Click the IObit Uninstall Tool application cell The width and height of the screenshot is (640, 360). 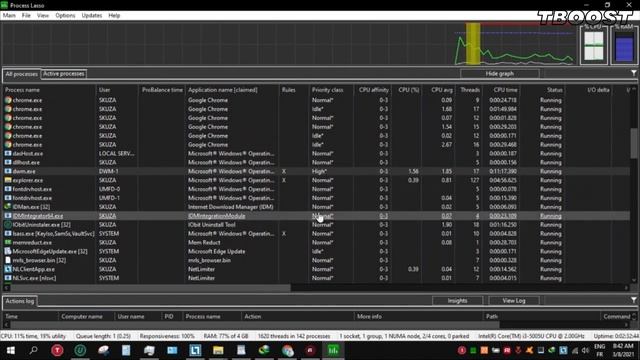[x=232, y=224]
